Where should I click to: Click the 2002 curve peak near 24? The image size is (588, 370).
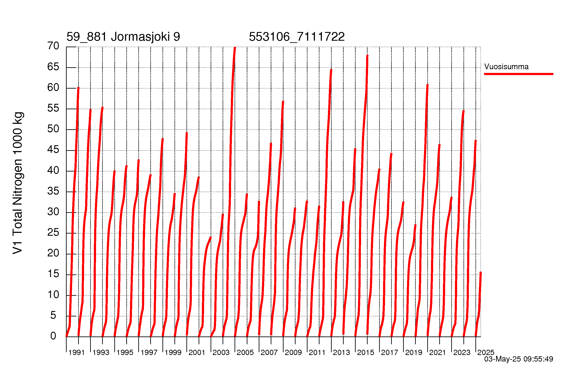[x=211, y=238]
